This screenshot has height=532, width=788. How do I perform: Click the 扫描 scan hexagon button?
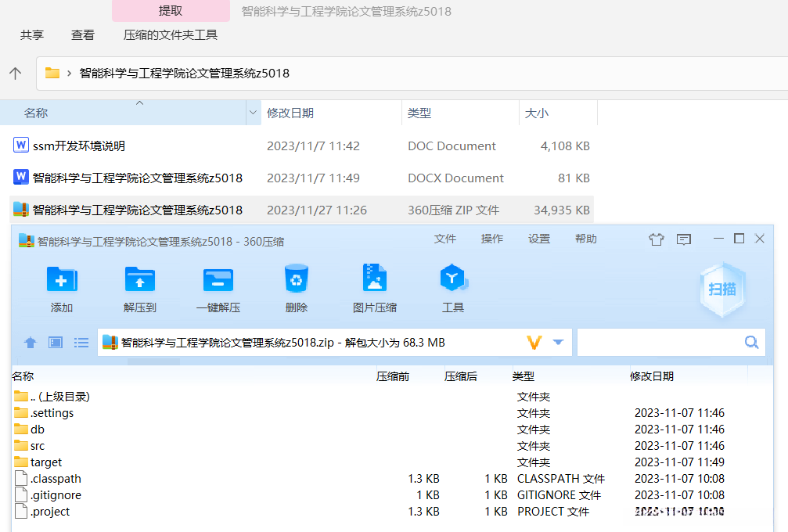[x=722, y=289]
